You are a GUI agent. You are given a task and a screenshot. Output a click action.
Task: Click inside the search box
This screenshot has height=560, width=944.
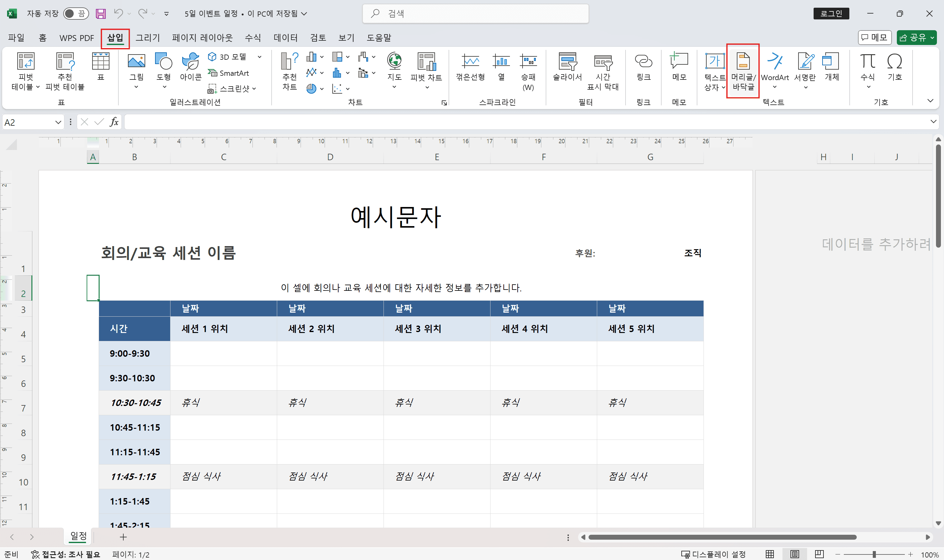[x=475, y=13]
